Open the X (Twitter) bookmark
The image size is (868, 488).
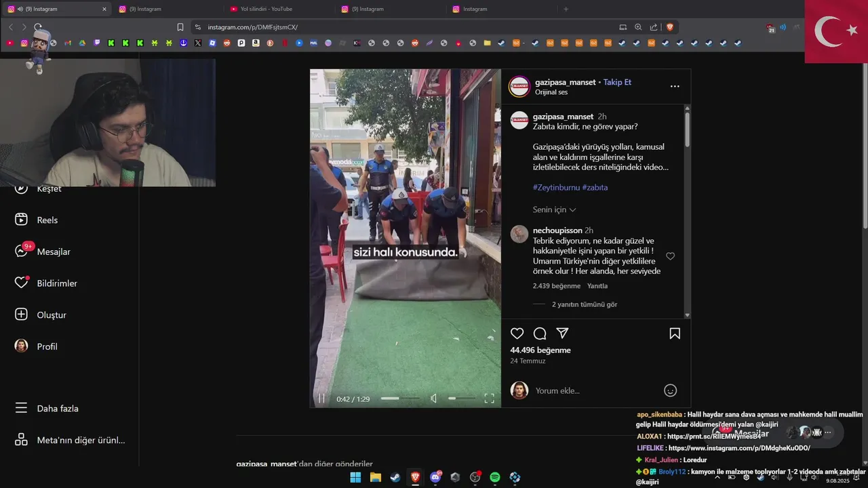pos(198,43)
